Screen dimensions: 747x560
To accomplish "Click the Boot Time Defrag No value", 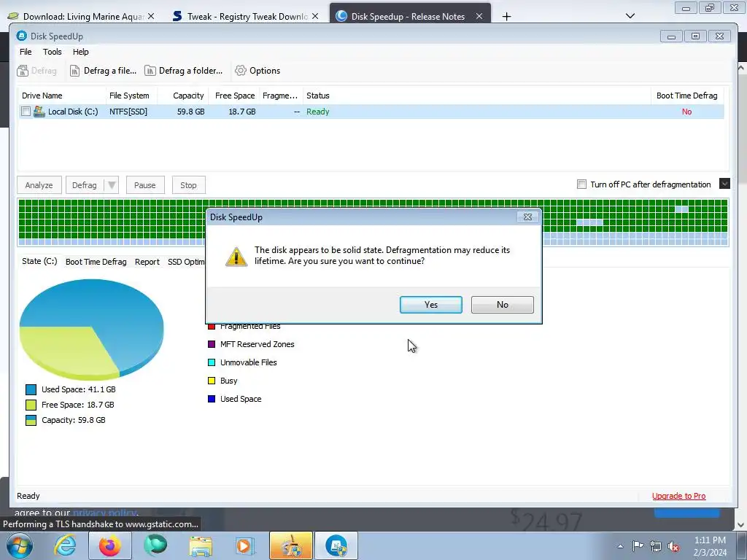I will (x=686, y=112).
